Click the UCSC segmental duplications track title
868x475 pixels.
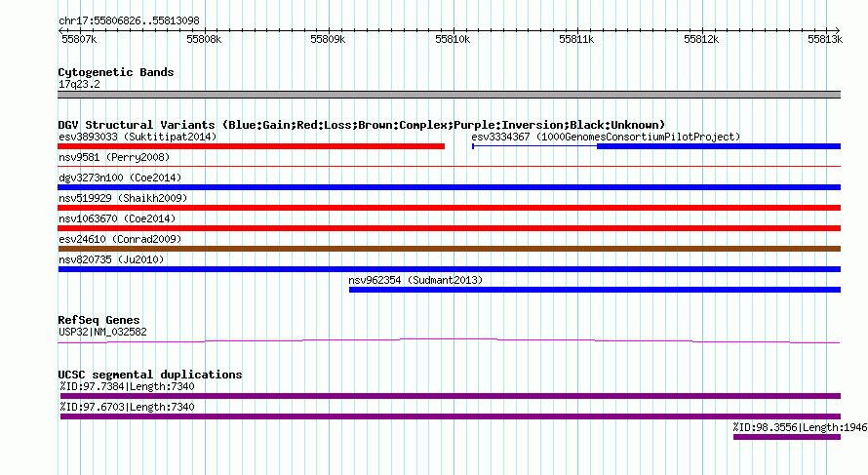click(x=150, y=375)
